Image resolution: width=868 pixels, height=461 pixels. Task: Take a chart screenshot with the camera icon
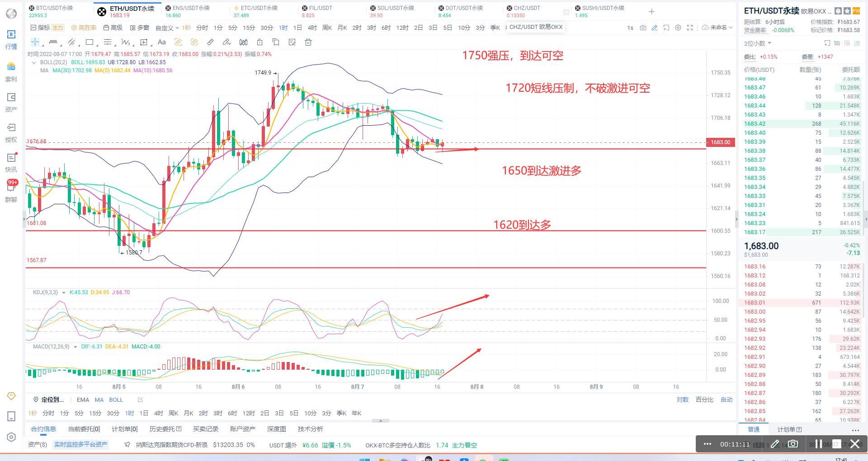click(643, 28)
